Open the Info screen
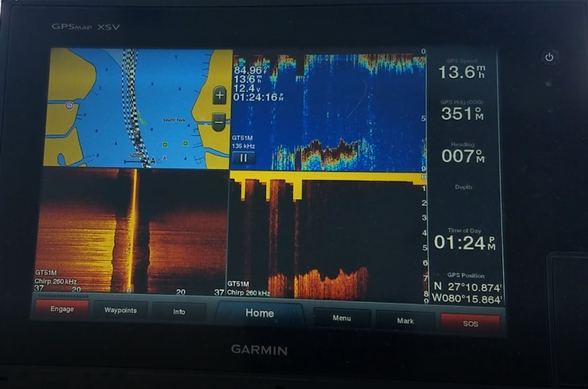This screenshot has width=588, height=389. tap(179, 312)
